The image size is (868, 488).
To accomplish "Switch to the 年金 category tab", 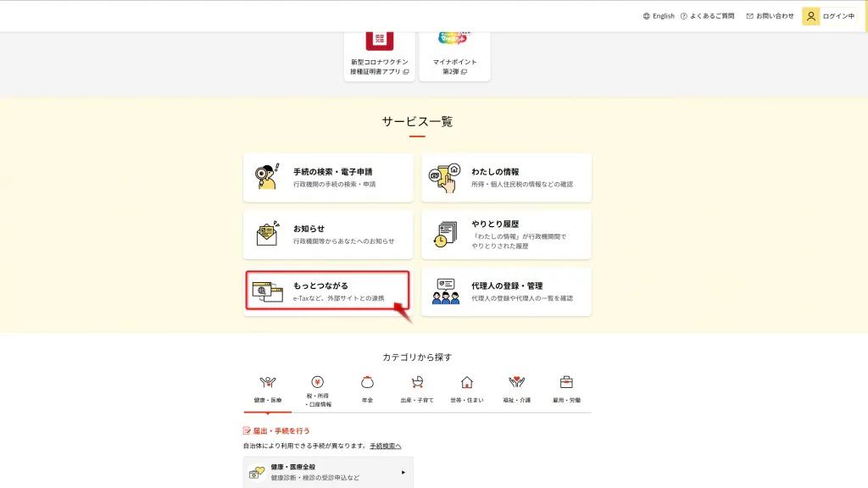I will tap(367, 390).
